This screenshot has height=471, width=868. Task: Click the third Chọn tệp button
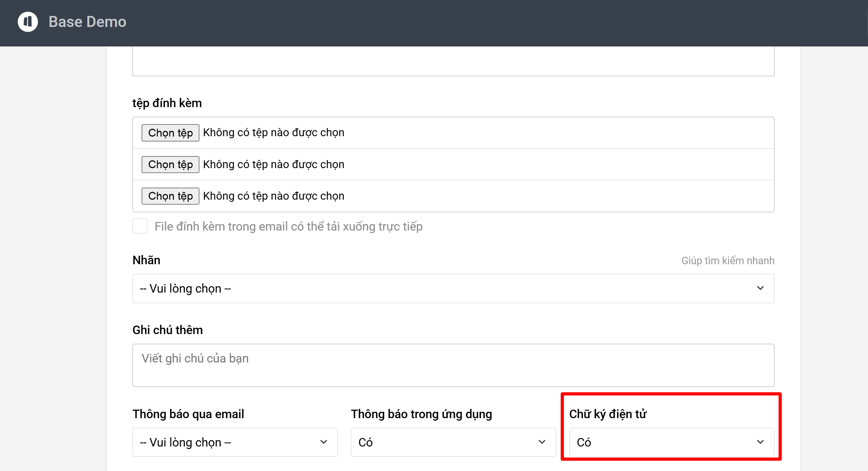[170, 196]
